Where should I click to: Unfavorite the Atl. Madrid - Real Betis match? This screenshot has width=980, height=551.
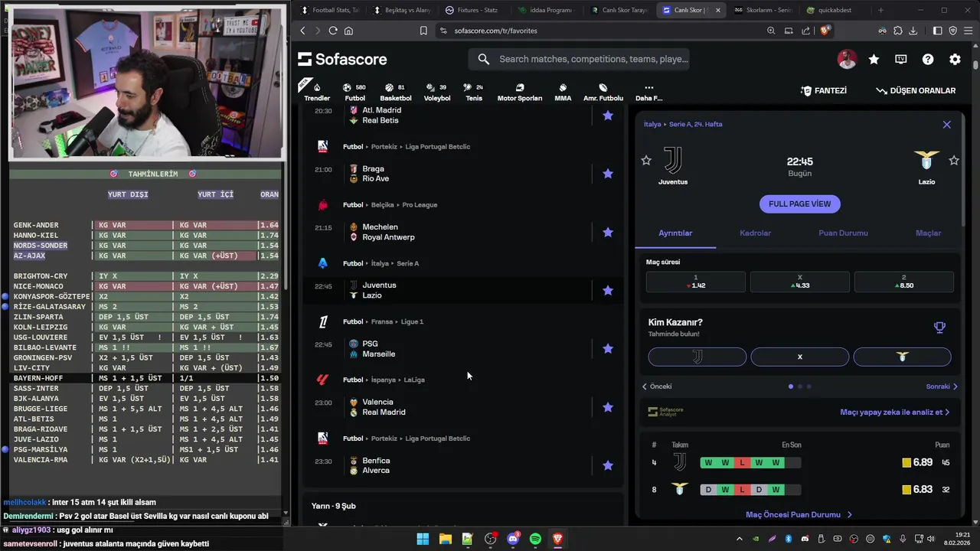(608, 116)
